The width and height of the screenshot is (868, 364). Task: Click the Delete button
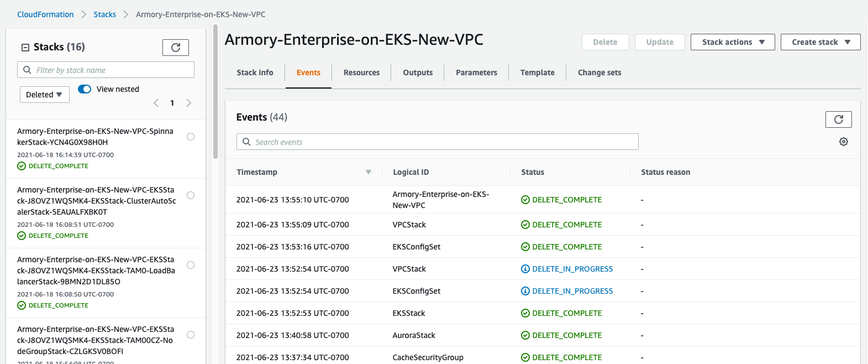(605, 42)
